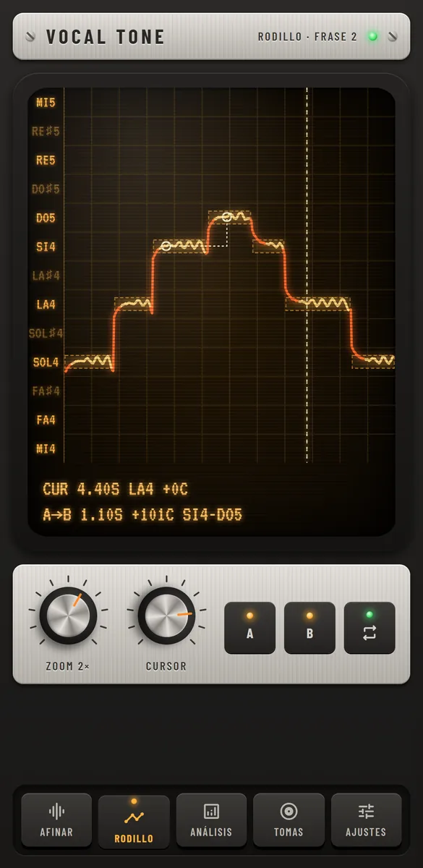Viewport: 423px width, 868px height.
Task: Select the RE5 pitch label
Action: 46,161
